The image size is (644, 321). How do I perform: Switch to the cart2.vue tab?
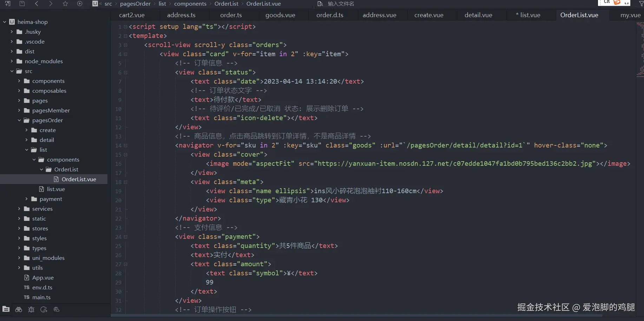tap(132, 15)
